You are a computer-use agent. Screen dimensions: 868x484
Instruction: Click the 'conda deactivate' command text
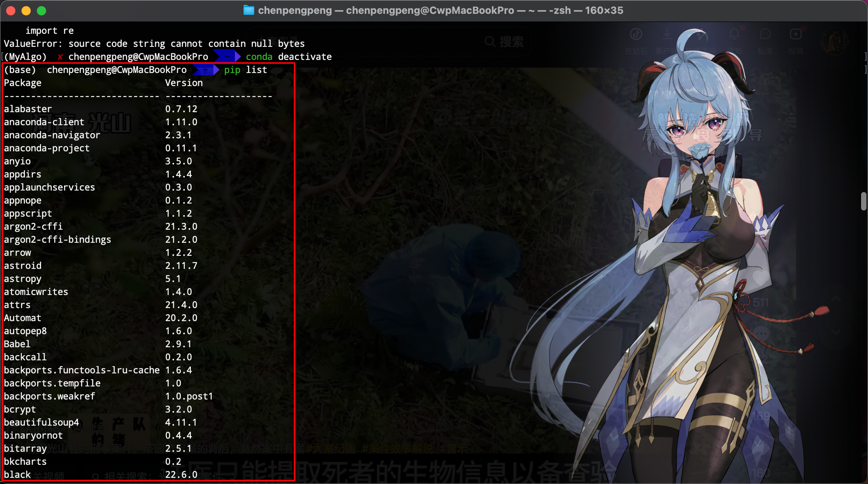point(289,57)
